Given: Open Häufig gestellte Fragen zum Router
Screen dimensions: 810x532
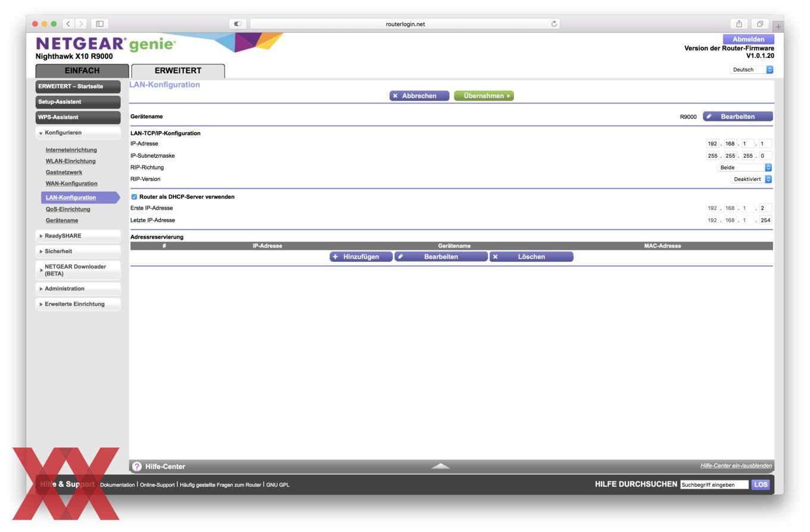Looking at the screenshot, I should point(220,485).
